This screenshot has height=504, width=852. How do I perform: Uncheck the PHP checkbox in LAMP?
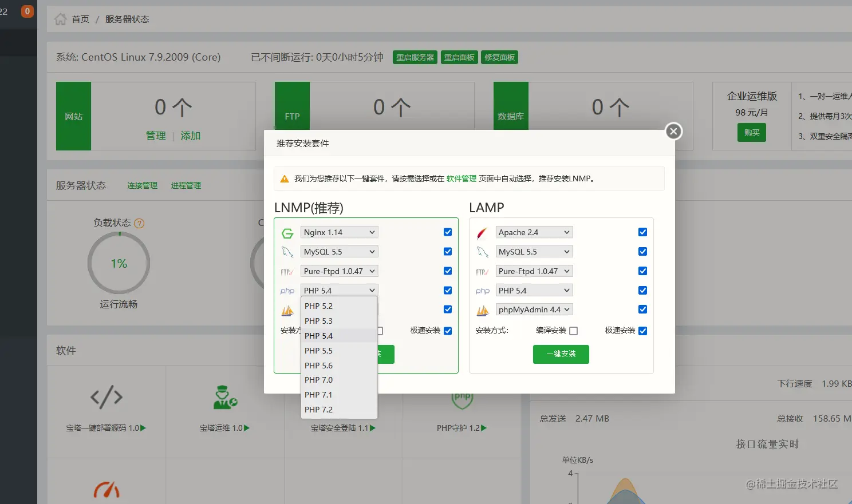pyautogui.click(x=642, y=291)
